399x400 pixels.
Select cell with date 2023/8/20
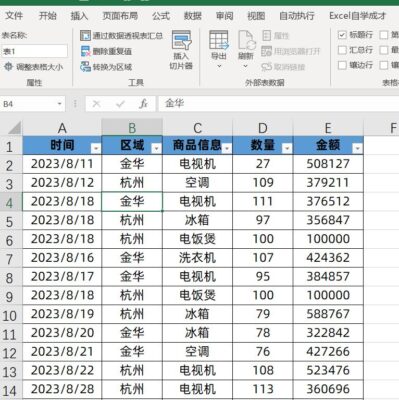(x=62, y=333)
